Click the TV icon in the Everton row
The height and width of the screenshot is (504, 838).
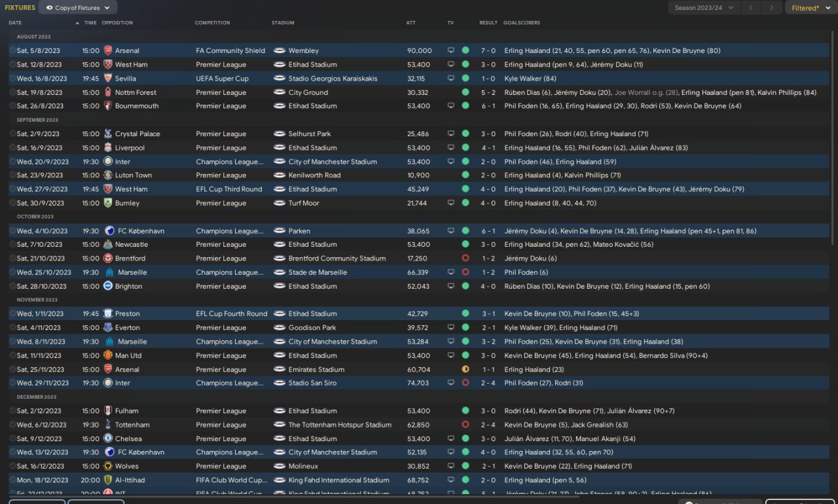point(450,328)
